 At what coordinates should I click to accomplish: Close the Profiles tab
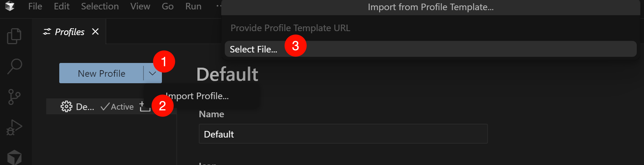(95, 32)
